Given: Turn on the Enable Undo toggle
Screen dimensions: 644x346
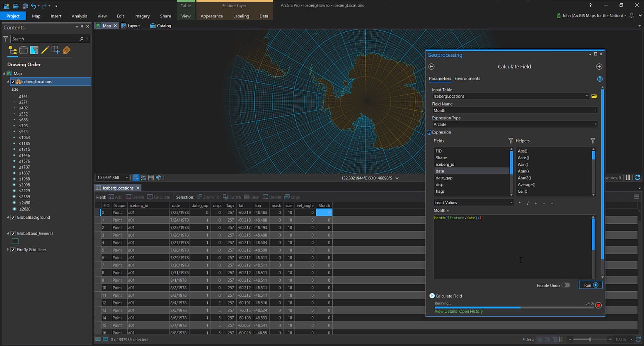Looking at the screenshot, I should 565,285.
